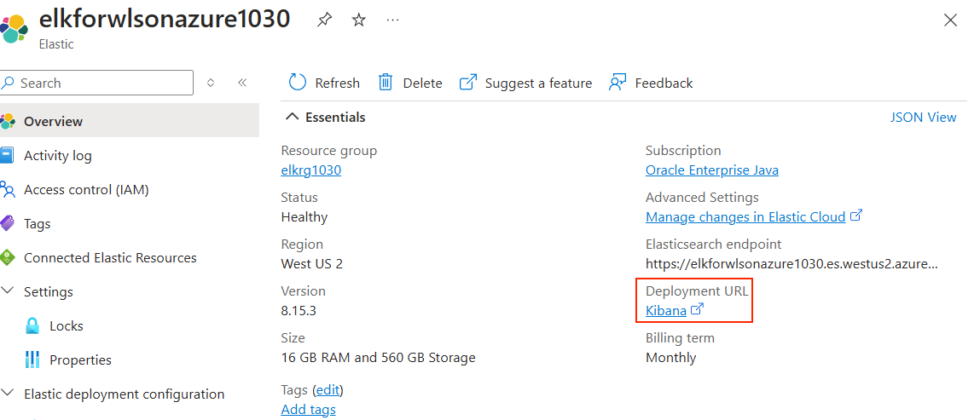980x420 pixels.
Task: Collapse the Essentials section
Action: (292, 117)
